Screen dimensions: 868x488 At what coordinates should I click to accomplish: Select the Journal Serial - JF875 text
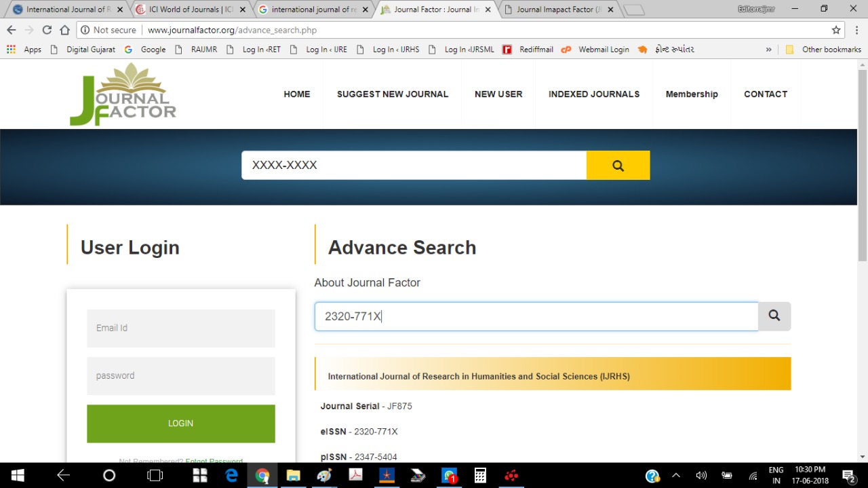(x=366, y=407)
